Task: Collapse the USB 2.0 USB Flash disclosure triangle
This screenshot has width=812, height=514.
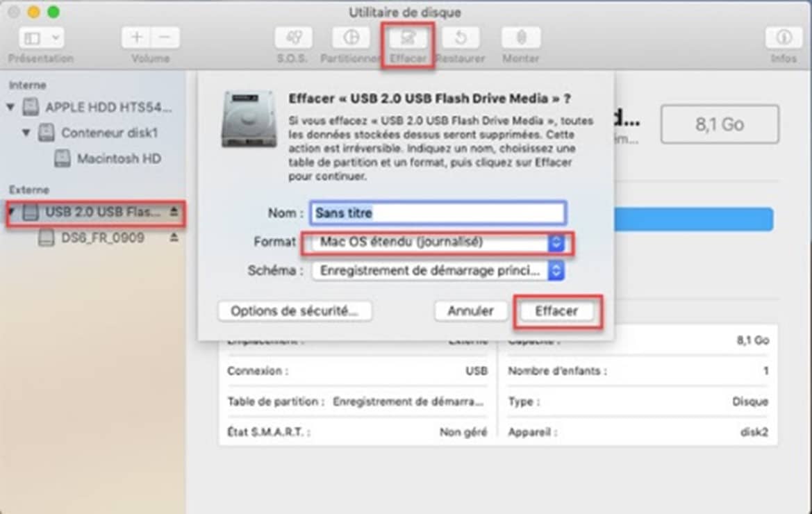Action: (x=11, y=212)
